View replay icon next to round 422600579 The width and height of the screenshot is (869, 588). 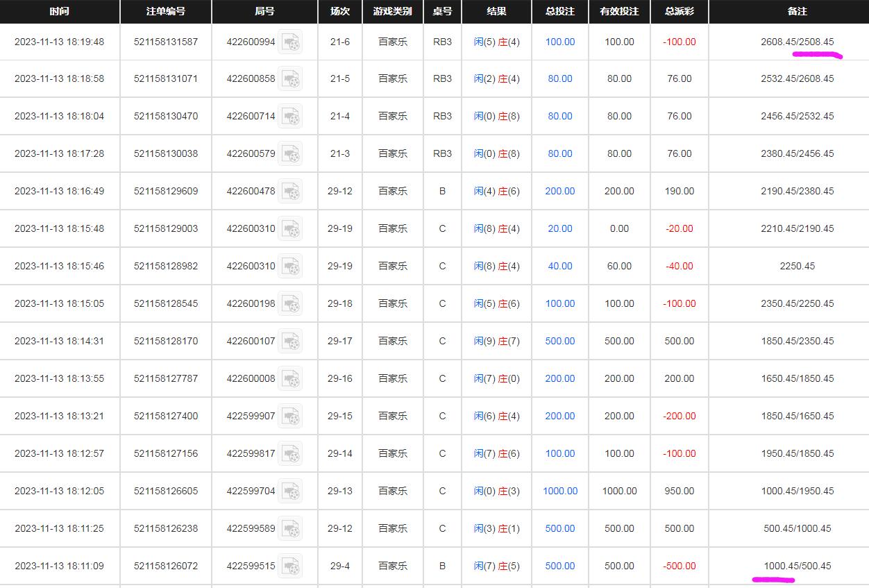tap(290, 154)
